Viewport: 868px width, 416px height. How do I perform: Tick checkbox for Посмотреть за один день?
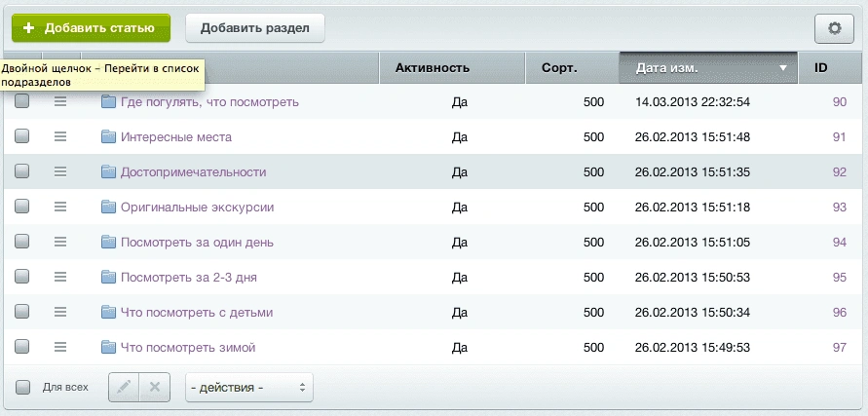[x=22, y=242]
